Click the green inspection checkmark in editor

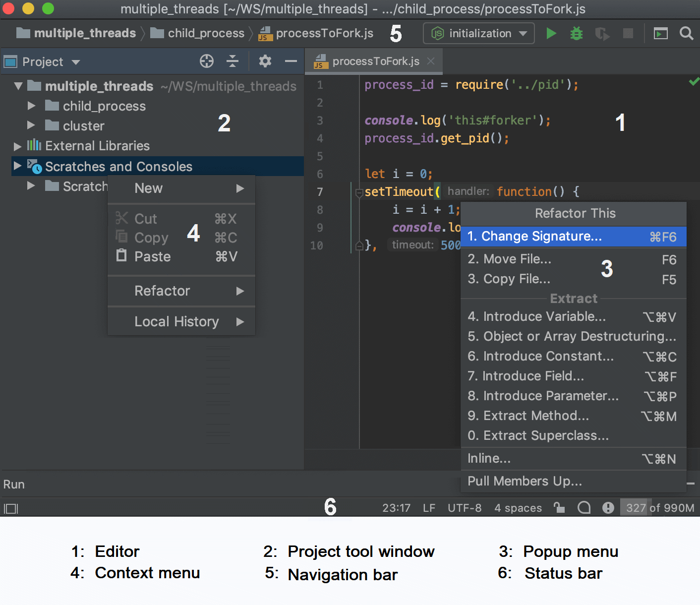click(694, 81)
